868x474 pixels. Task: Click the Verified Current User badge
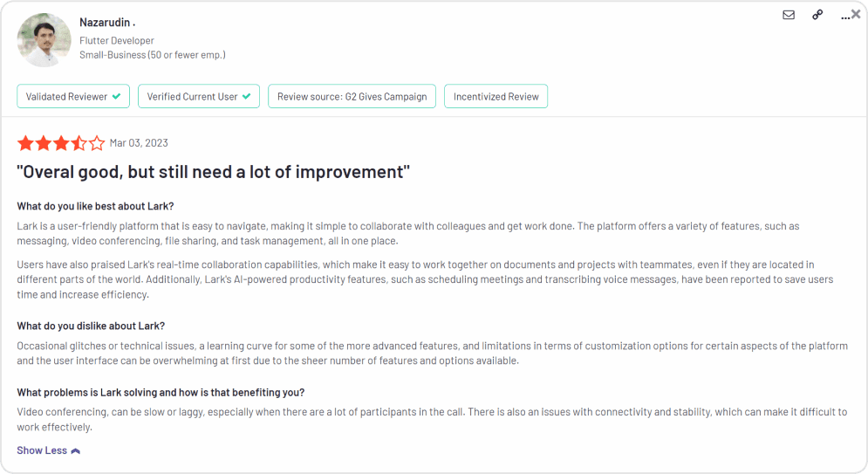(x=199, y=96)
